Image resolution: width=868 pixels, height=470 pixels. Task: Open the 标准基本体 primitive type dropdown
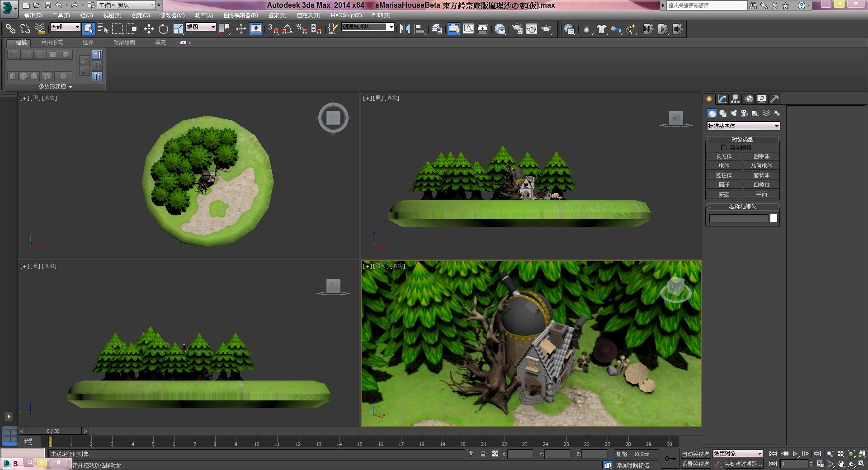pos(743,126)
